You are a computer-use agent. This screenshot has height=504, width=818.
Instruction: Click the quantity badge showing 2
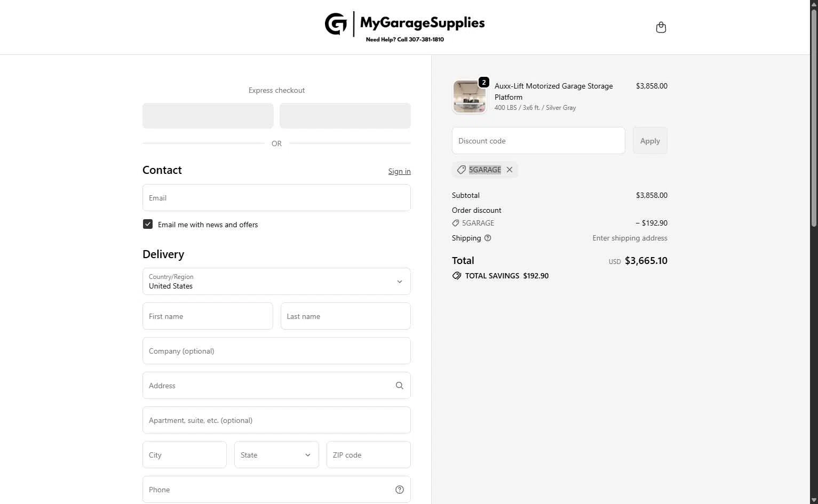(484, 82)
